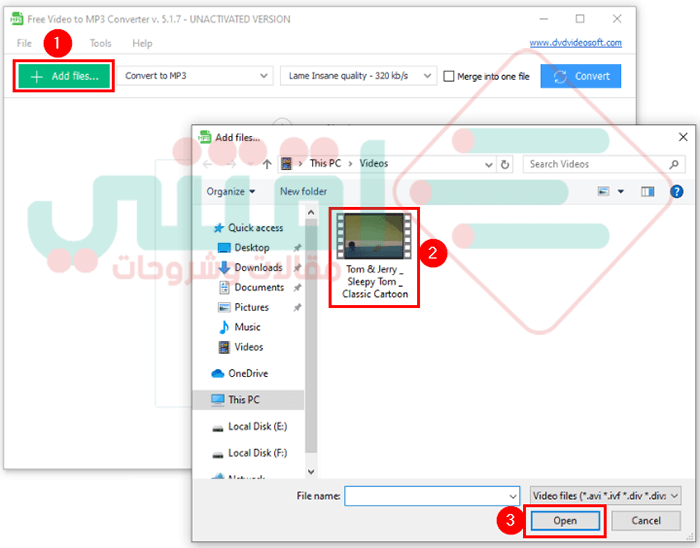Select Music in navigation pane
Screen dimensions: 700x548
[x=239, y=327]
